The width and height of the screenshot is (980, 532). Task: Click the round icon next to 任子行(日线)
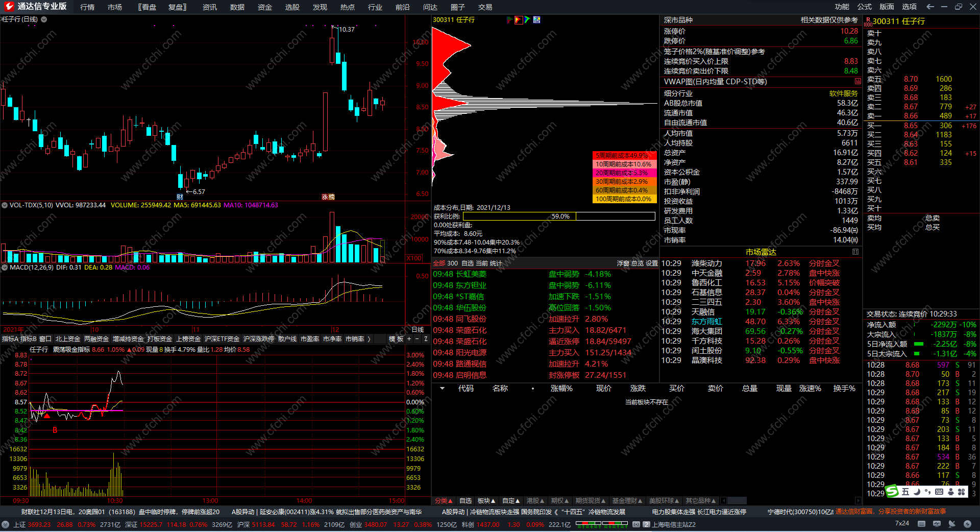(44, 19)
